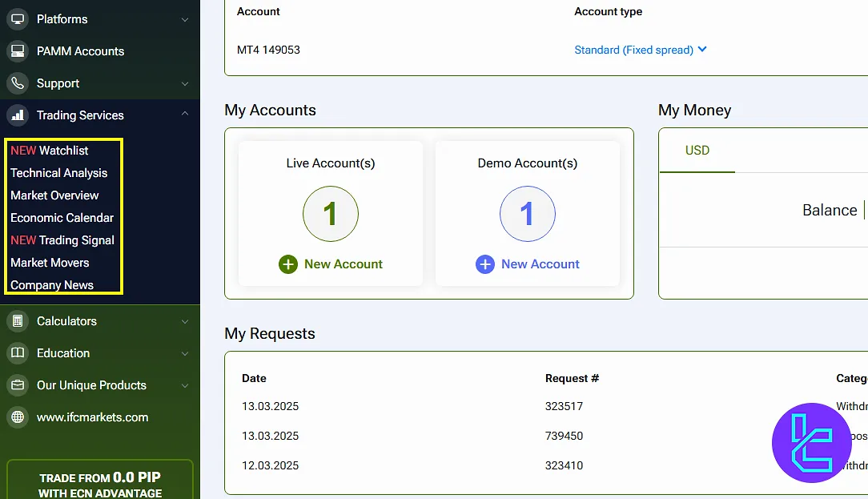Expand the Platforms submenu chevron
This screenshot has height=499, width=868.
click(x=185, y=19)
